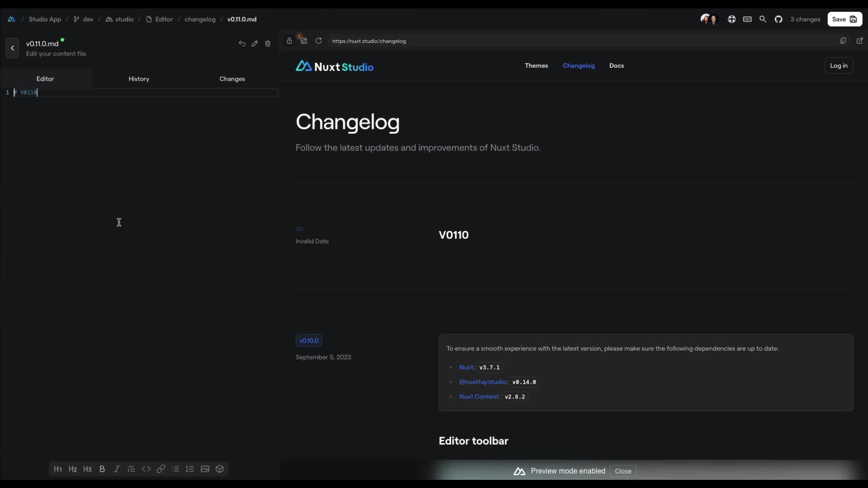Refresh the preview page

(319, 41)
